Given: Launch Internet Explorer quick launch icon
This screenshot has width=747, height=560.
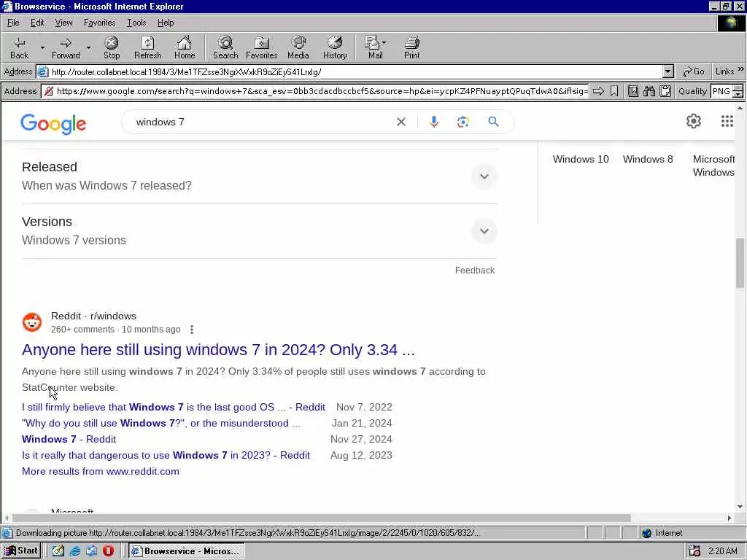Looking at the screenshot, I should [x=75, y=551].
